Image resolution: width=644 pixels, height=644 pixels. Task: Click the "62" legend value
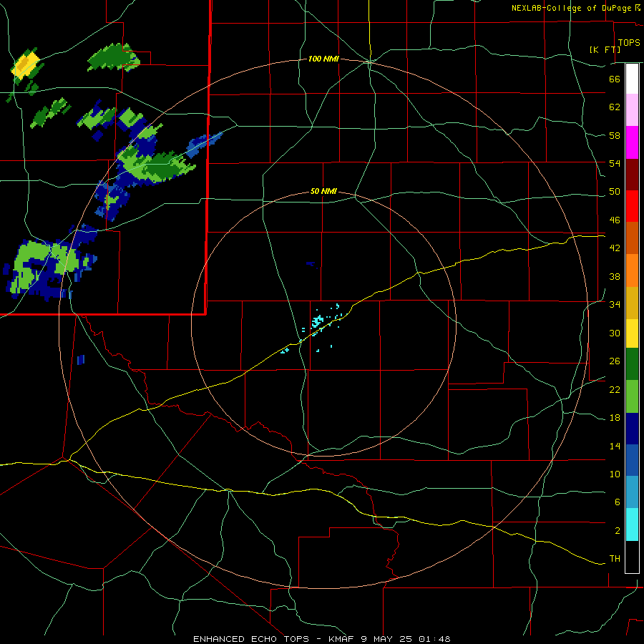click(615, 107)
